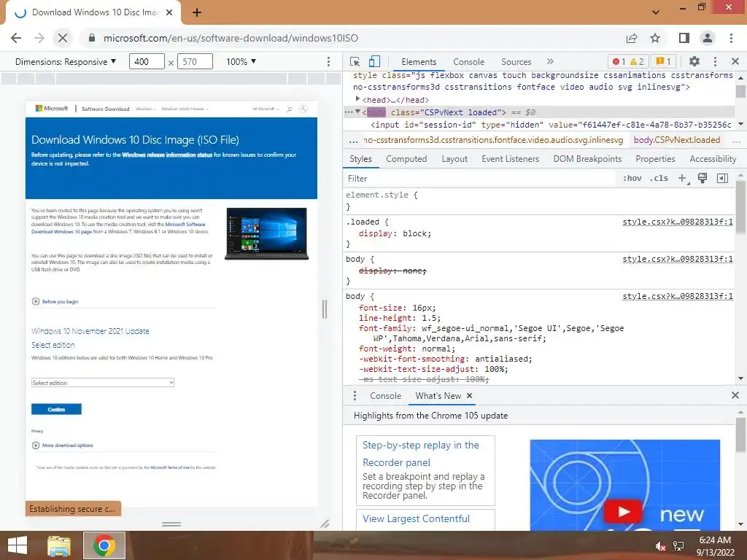This screenshot has height=560, width=747.
Task: Open Properties pane tab
Action: pos(655,159)
